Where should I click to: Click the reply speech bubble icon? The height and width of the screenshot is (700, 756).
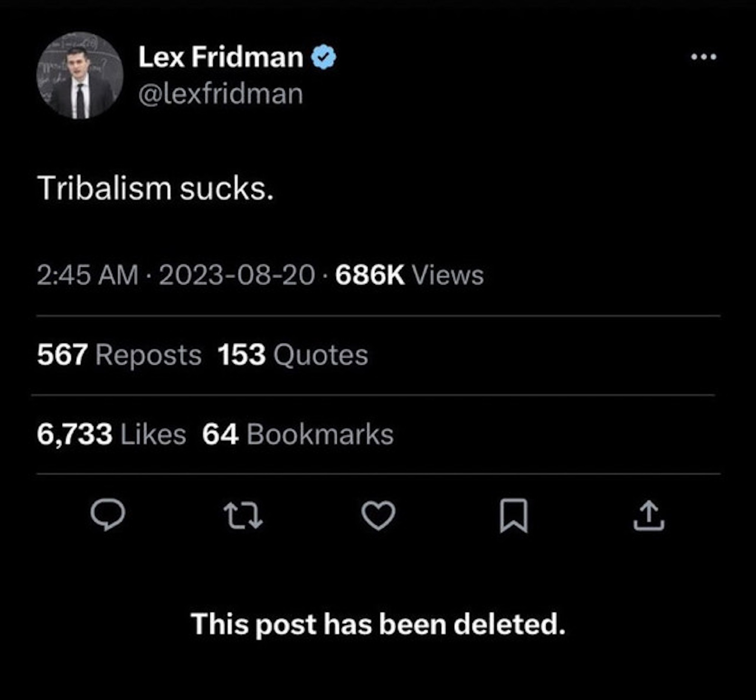click(x=108, y=515)
